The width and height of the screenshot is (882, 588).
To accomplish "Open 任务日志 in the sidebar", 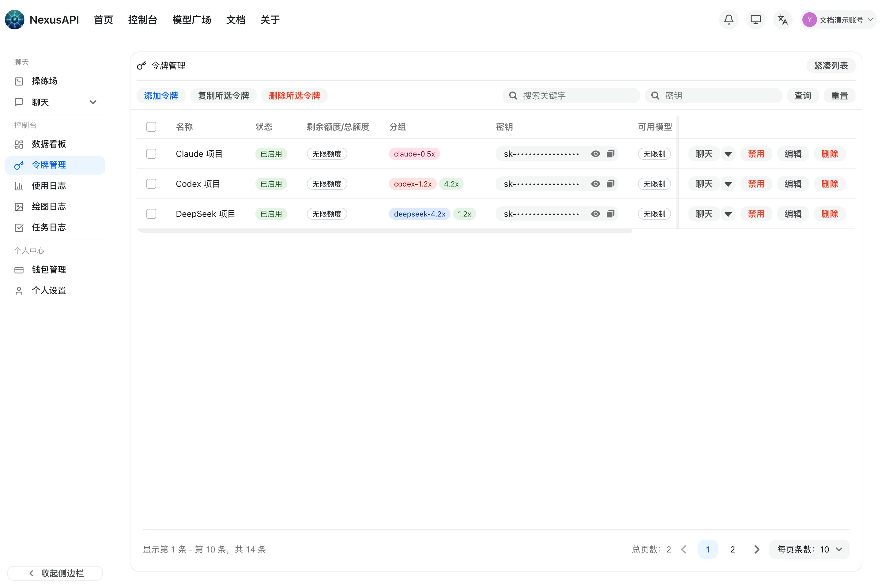I will click(55, 227).
